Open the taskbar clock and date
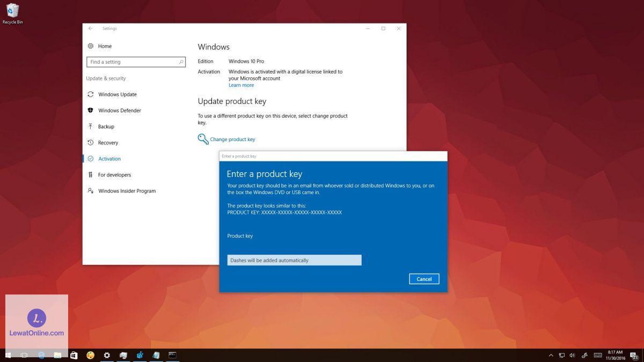 pyautogui.click(x=615, y=355)
